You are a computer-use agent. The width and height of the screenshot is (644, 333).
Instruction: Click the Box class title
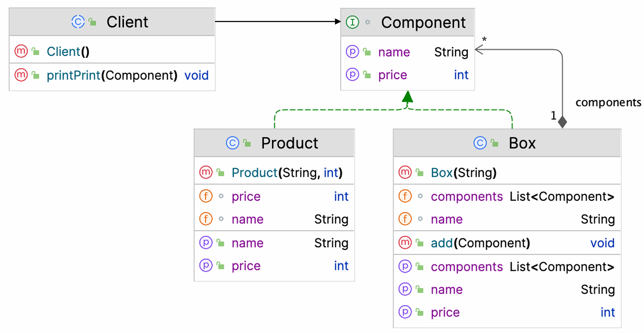click(x=522, y=143)
